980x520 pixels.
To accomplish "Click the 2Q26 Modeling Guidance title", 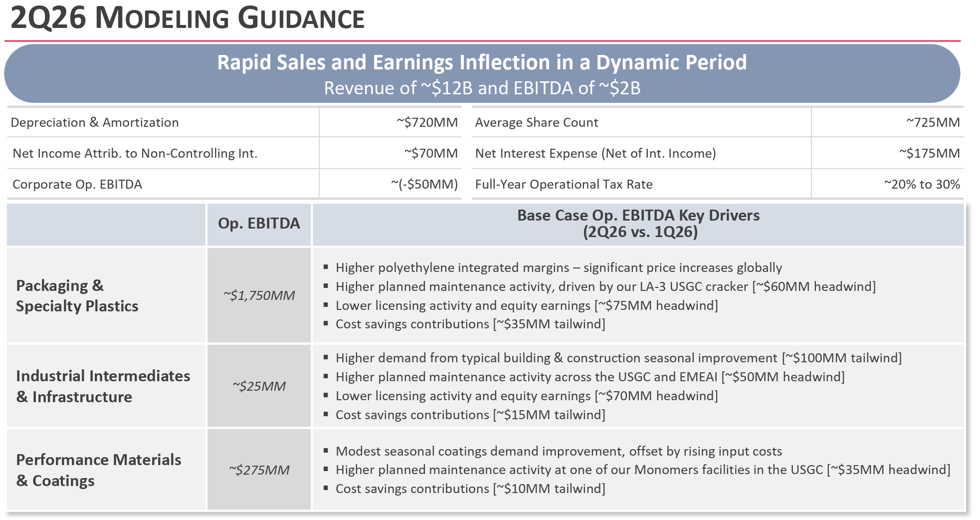I will (x=188, y=18).
